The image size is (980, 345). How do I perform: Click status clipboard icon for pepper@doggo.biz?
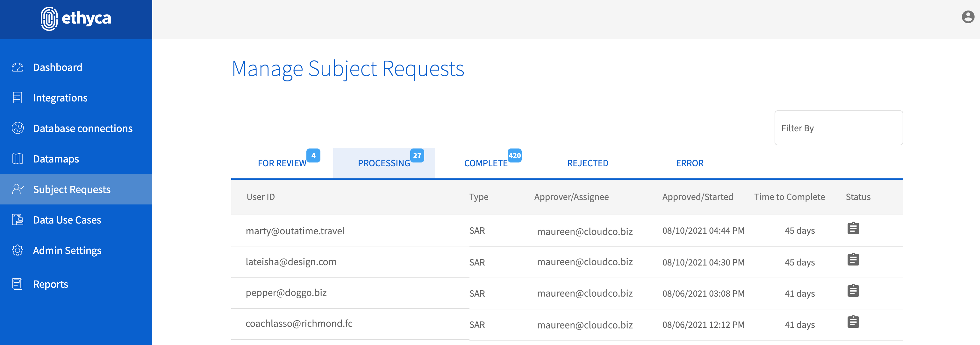click(853, 291)
